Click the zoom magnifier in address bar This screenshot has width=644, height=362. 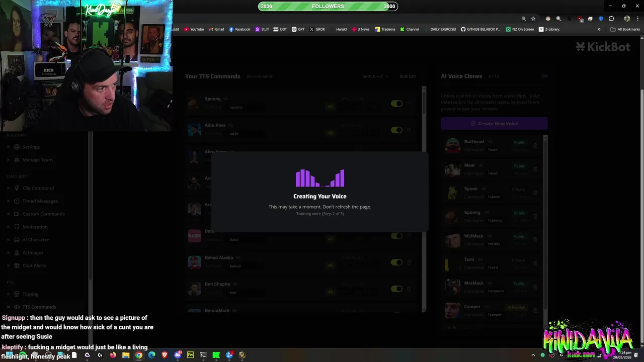point(524,19)
